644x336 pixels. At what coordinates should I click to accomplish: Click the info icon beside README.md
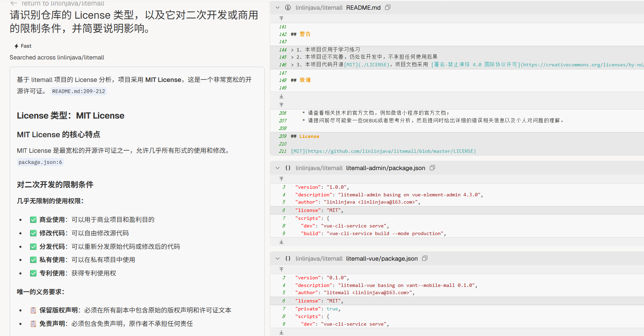click(288, 8)
